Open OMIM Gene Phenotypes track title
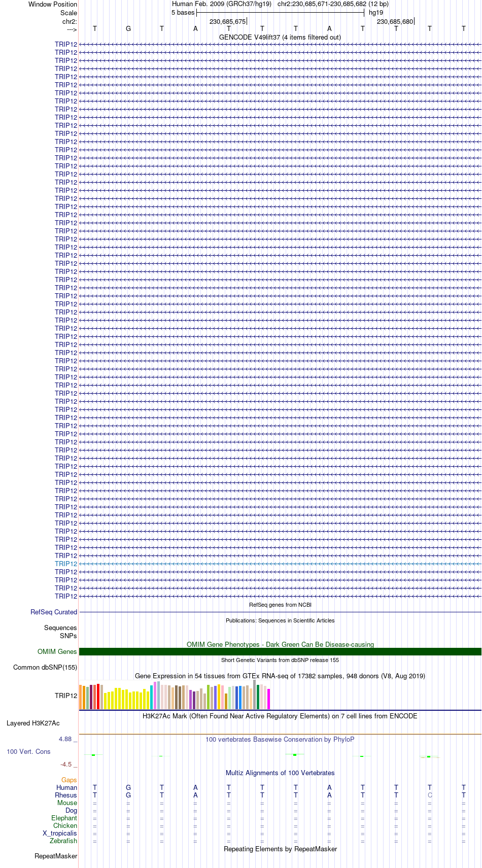 [280, 644]
